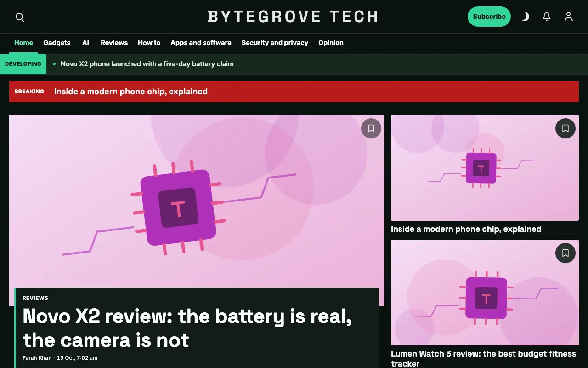This screenshot has height=368, width=588.
Task: Open breaking banner phone chip headline
Action: 131,92
